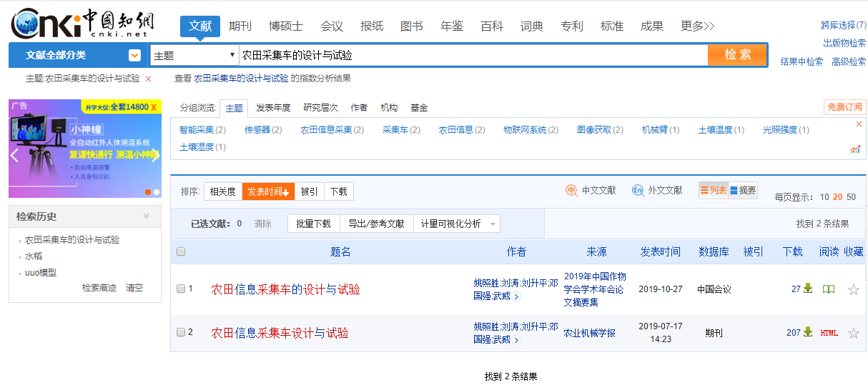
Task: Click 清空 to clear search history
Action: click(134, 288)
